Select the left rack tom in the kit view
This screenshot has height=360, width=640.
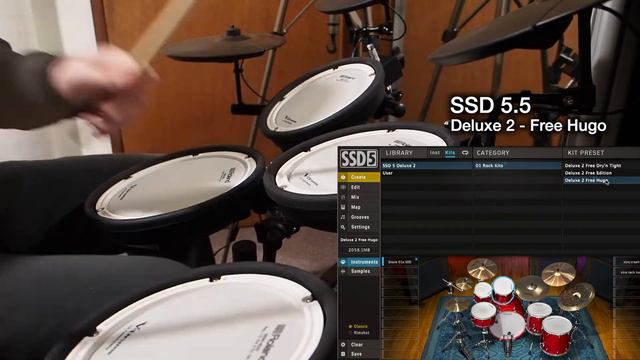[x=482, y=291]
